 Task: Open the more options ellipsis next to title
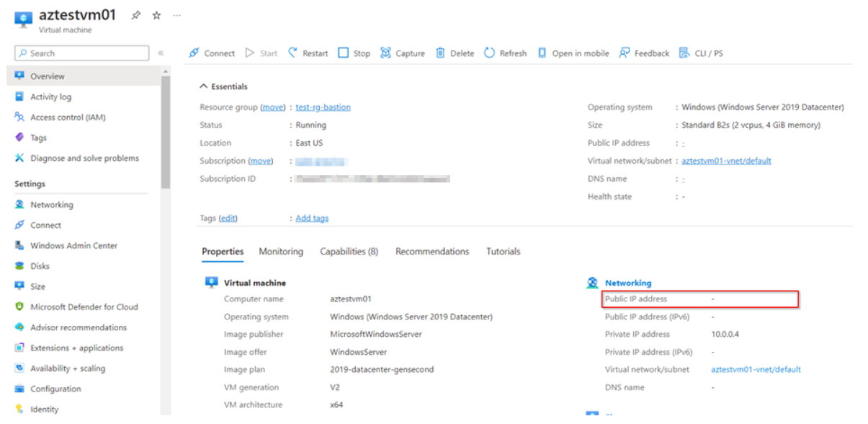[176, 15]
